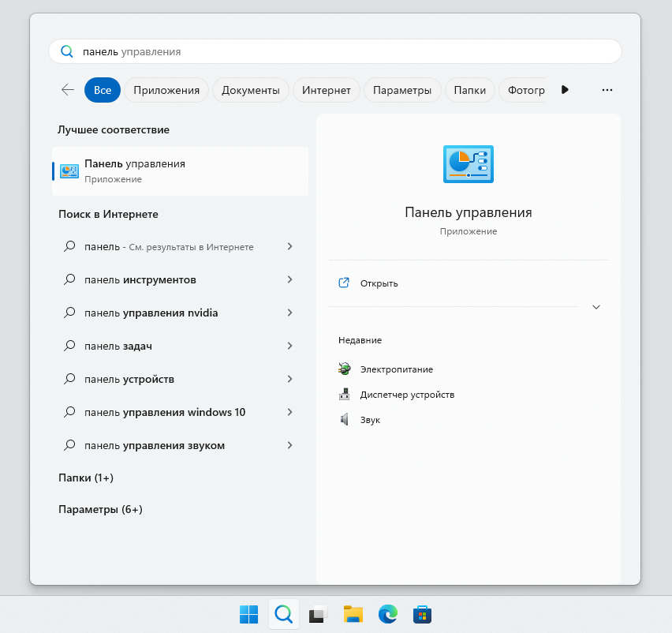Click the Звук speaker icon

pyautogui.click(x=344, y=419)
